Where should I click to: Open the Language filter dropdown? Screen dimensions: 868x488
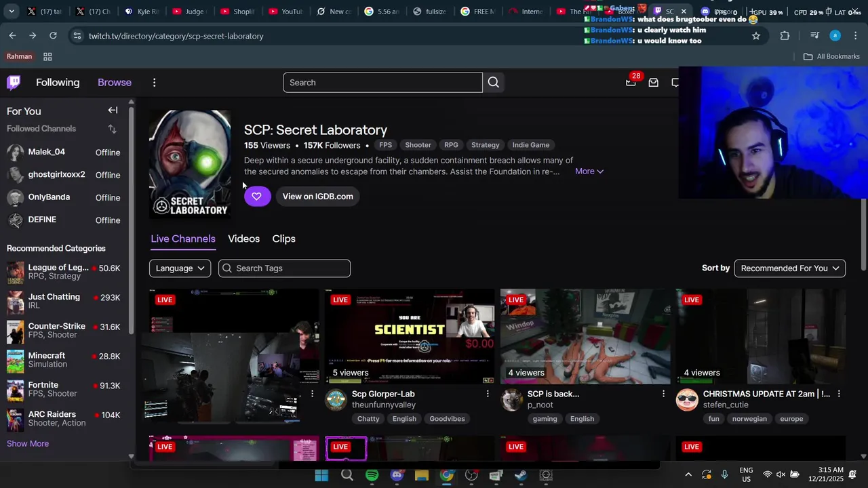coord(180,268)
